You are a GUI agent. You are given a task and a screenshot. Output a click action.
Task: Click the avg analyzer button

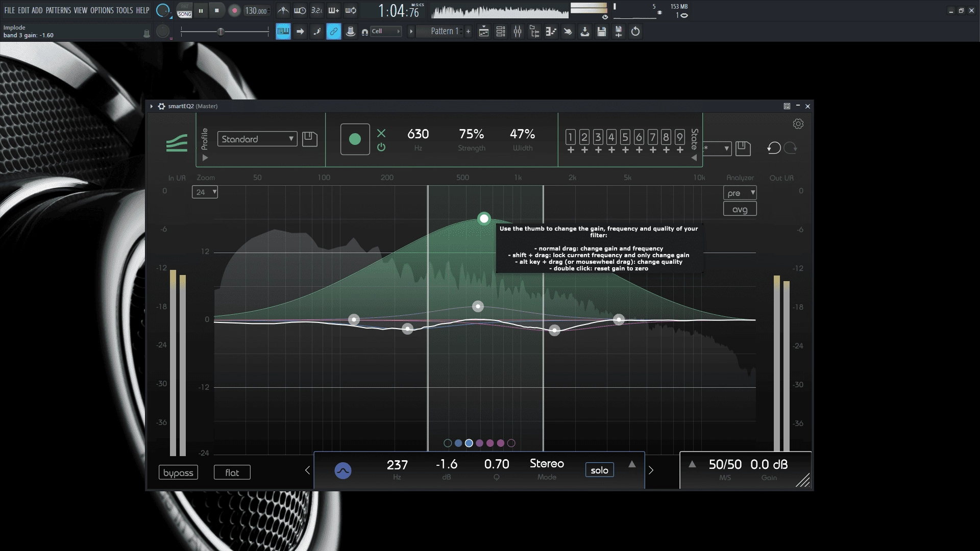tap(740, 209)
